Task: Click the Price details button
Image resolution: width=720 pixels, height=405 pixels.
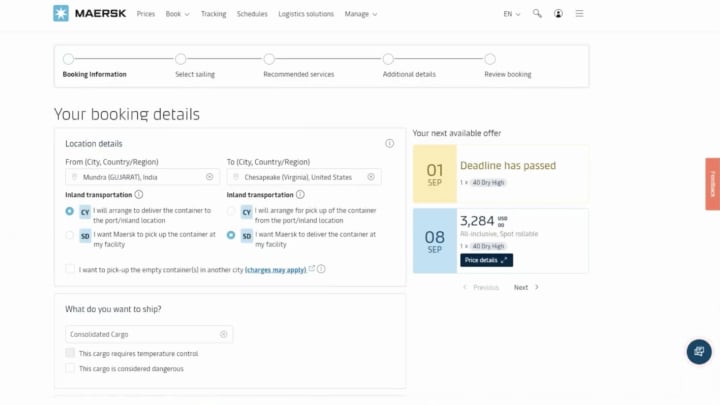Action: click(x=486, y=260)
